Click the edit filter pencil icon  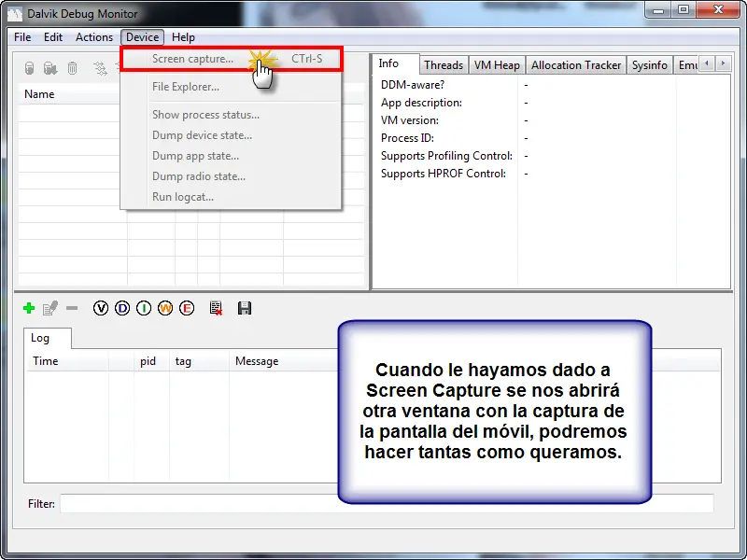coord(50,308)
